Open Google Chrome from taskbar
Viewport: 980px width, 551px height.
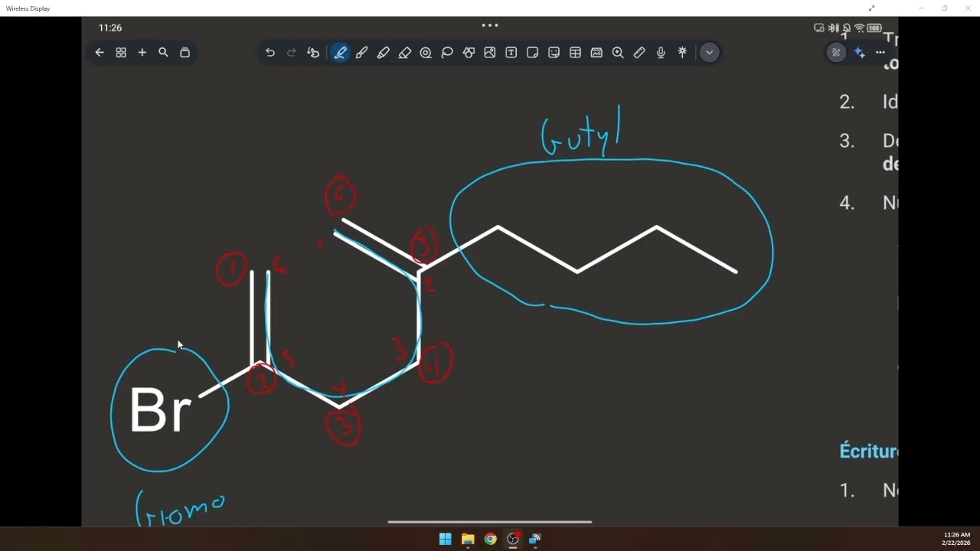[x=490, y=539]
